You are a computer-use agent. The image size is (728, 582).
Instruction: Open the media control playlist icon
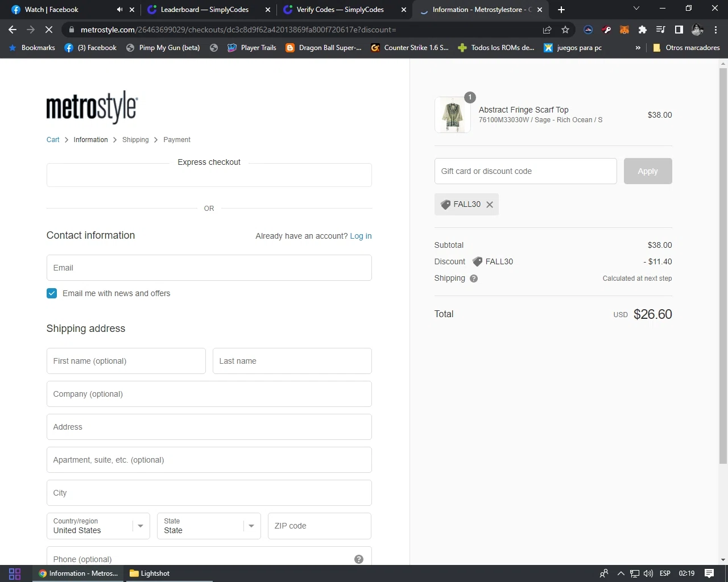click(x=661, y=30)
